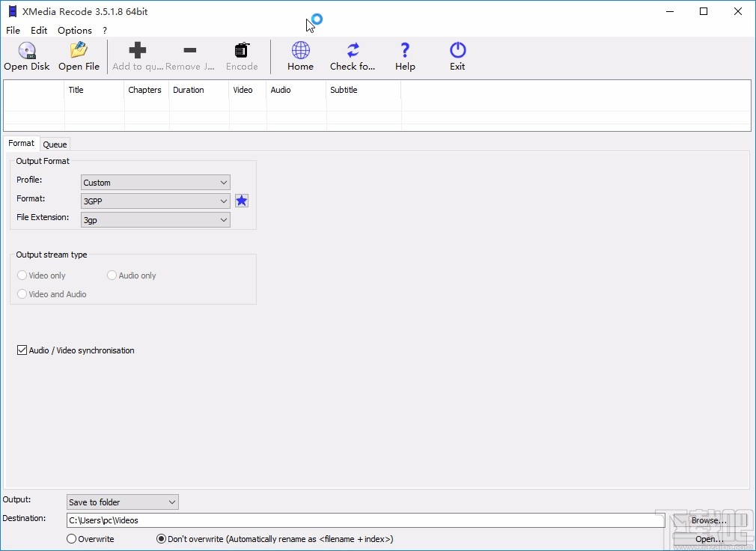Open the Output Save to folder dropdown
This screenshot has height=551, width=756.
coord(122,502)
